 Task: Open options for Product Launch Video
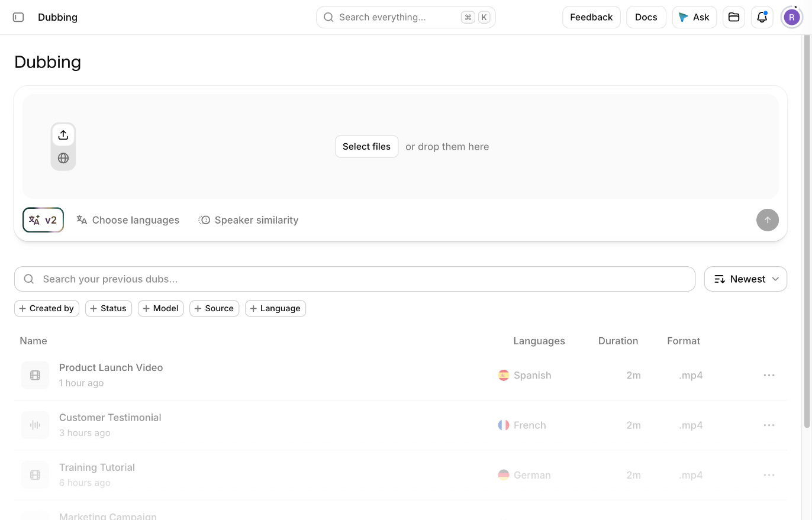point(769,375)
